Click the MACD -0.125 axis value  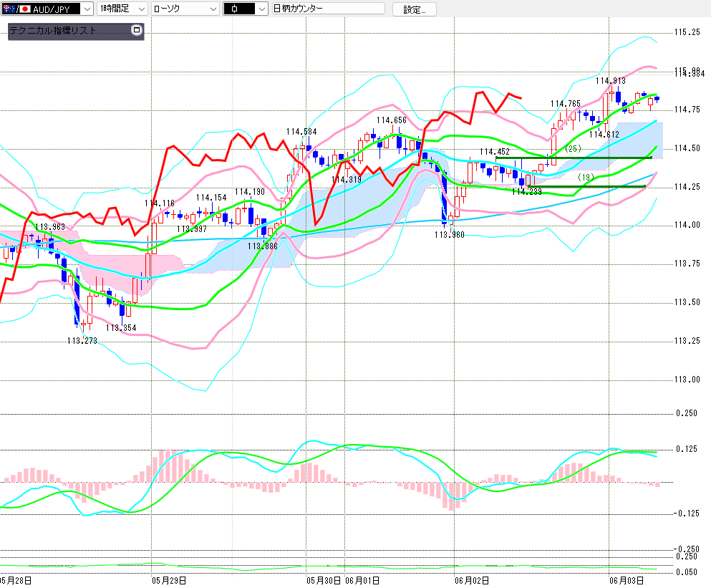(686, 514)
